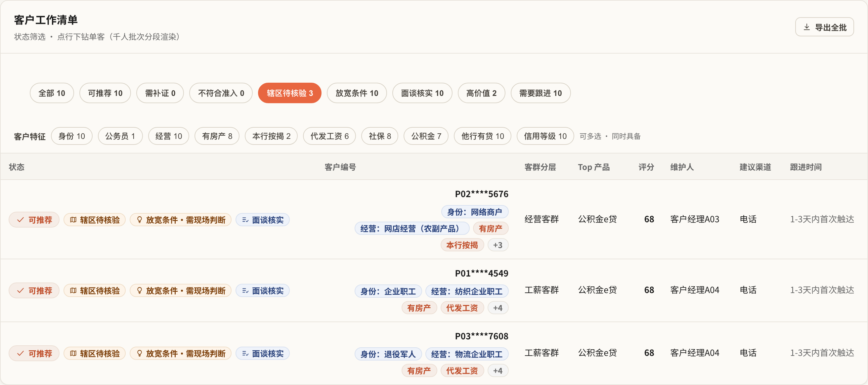The width and height of the screenshot is (868, 385).
Task: Open the 需要跟进 10 status tab
Action: click(x=541, y=93)
